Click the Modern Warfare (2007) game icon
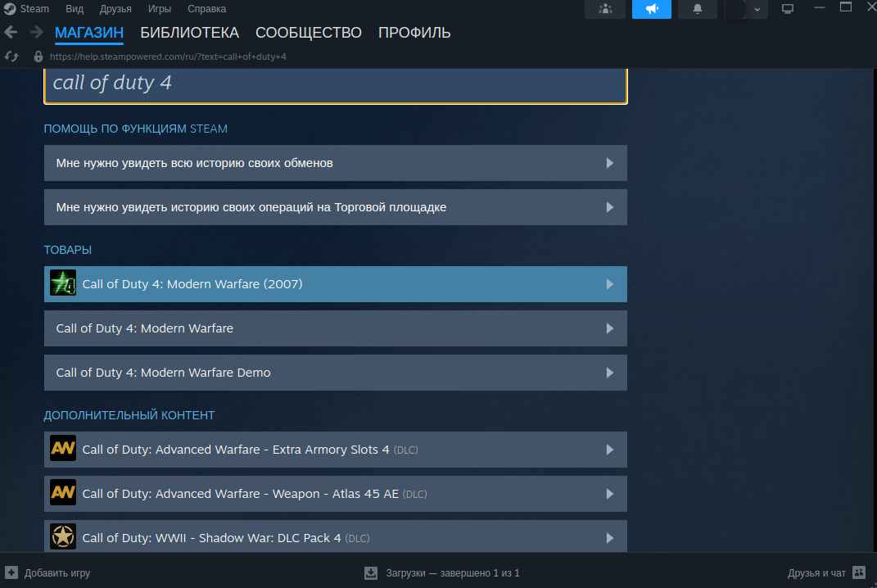The width and height of the screenshot is (877, 588). point(63,283)
